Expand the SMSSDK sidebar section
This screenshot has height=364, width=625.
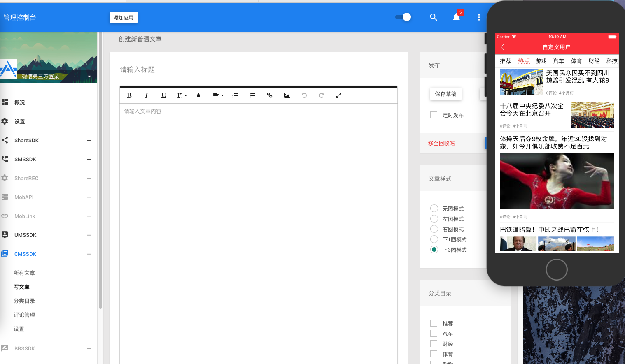pyautogui.click(x=89, y=159)
